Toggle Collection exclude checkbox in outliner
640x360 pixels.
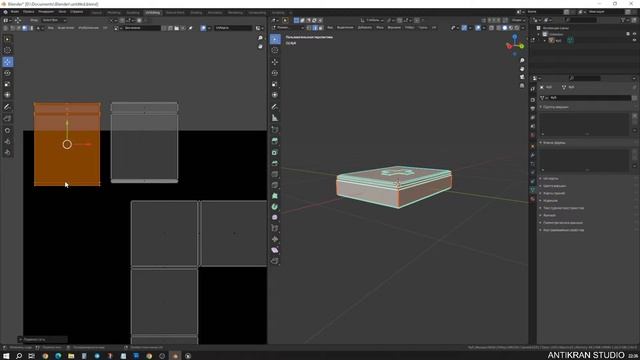(x=628, y=34)
